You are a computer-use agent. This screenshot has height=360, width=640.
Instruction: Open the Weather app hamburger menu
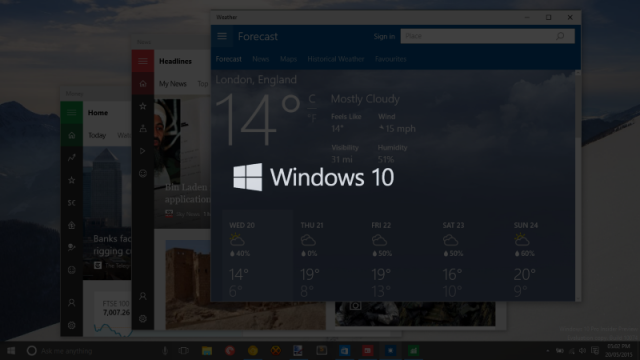pos(222,36)
